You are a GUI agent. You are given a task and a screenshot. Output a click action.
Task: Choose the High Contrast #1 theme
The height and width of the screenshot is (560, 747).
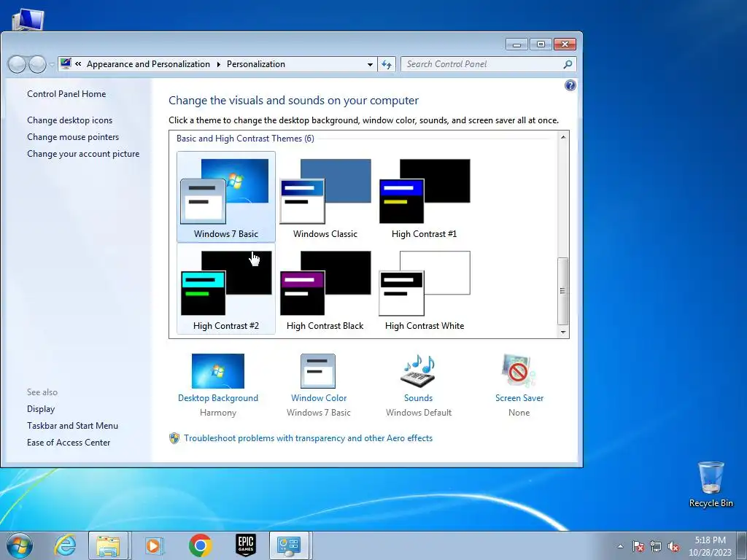click(424, 197)
